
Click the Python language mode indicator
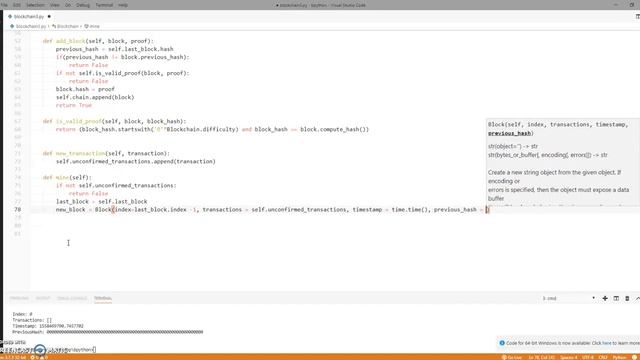(x=619, y=358)
